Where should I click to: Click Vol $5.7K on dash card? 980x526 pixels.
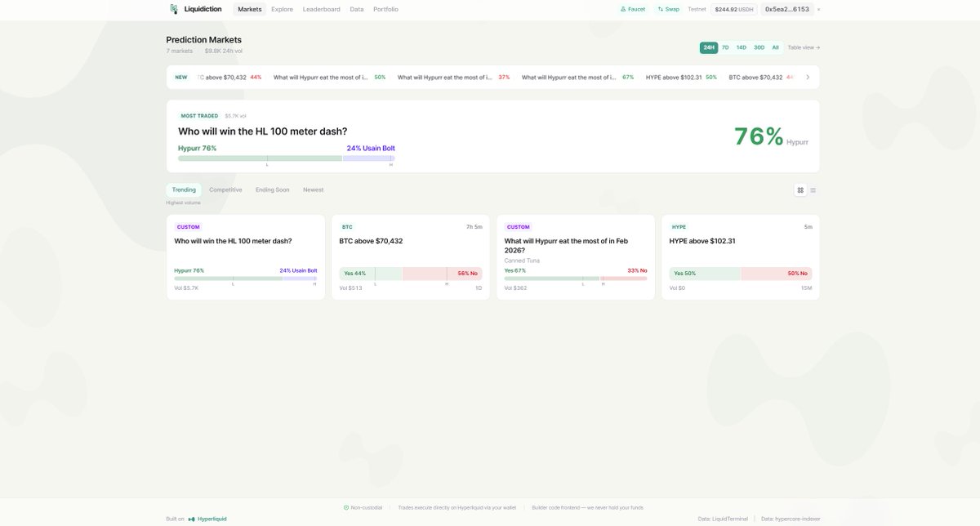pos(186,288)
